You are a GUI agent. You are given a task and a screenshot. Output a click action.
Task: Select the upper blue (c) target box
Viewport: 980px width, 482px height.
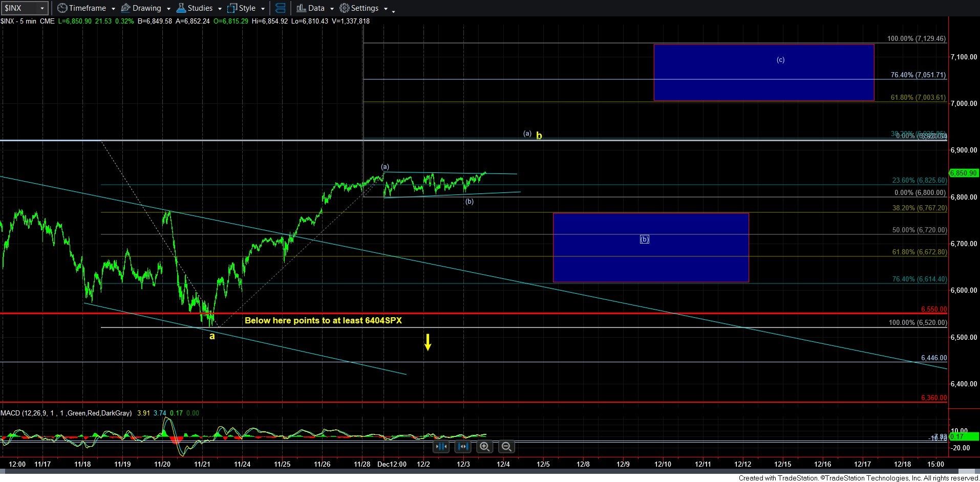[x=763, y=72]
